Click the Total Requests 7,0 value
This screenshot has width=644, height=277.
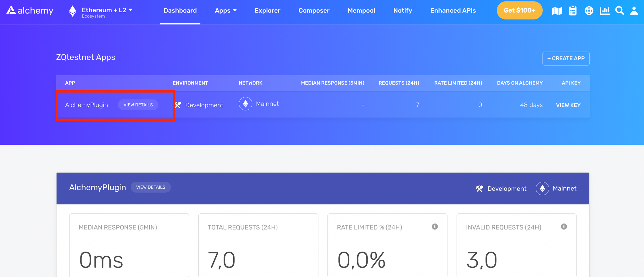222,260
